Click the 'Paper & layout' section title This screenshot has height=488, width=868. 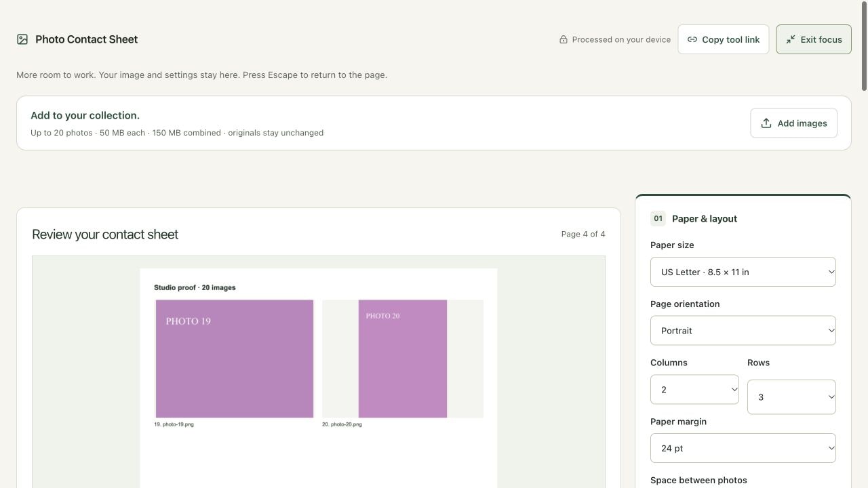click(705, 219)
